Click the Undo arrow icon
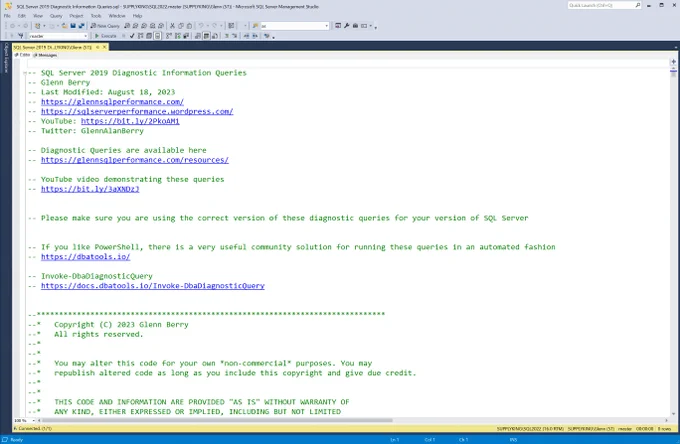Screen dimensions: 680x444 pos(201,26)
